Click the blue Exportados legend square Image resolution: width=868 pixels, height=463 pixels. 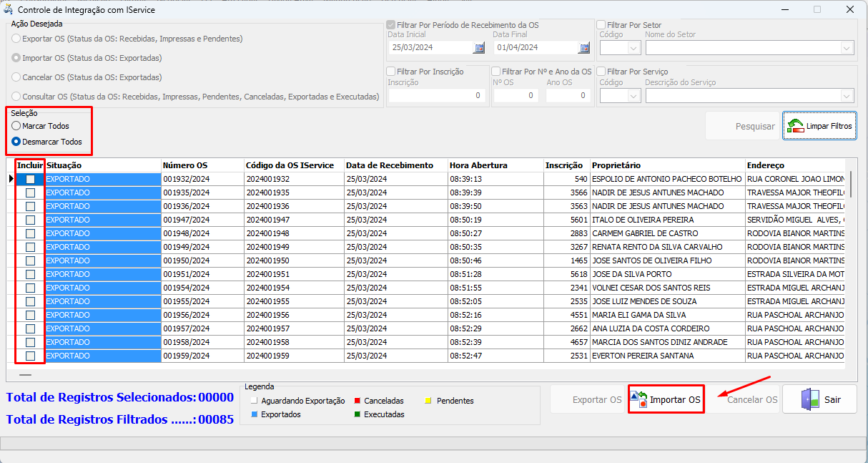(x=255, y=414)
